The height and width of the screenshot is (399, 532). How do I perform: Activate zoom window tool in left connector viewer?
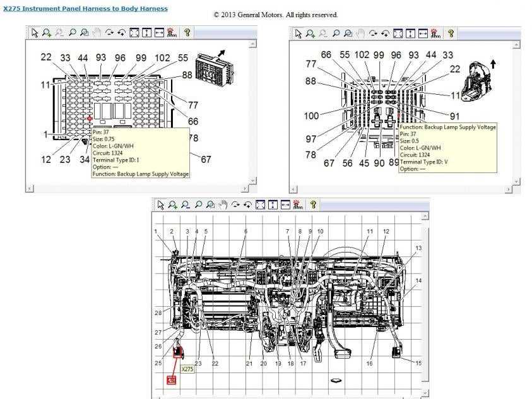[84, 33]
